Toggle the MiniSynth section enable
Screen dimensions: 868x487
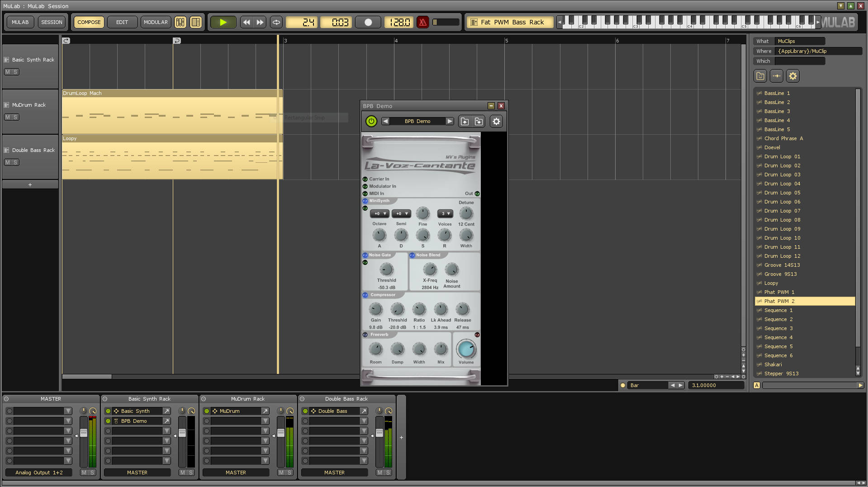[365, 201]
